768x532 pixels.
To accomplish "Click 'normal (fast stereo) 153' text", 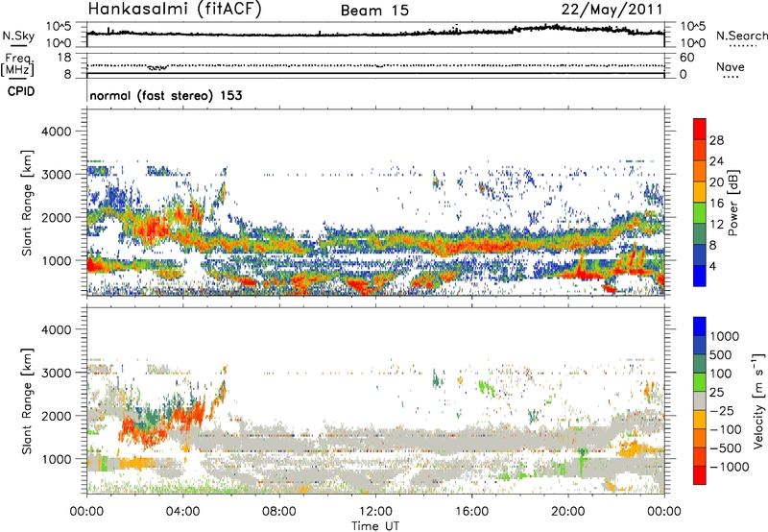I will [165, 95].
